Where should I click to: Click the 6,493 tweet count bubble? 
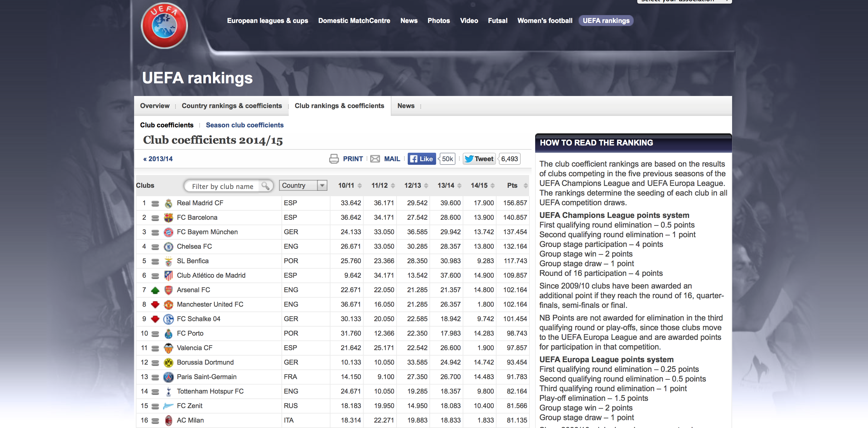(x=509, y=158)
